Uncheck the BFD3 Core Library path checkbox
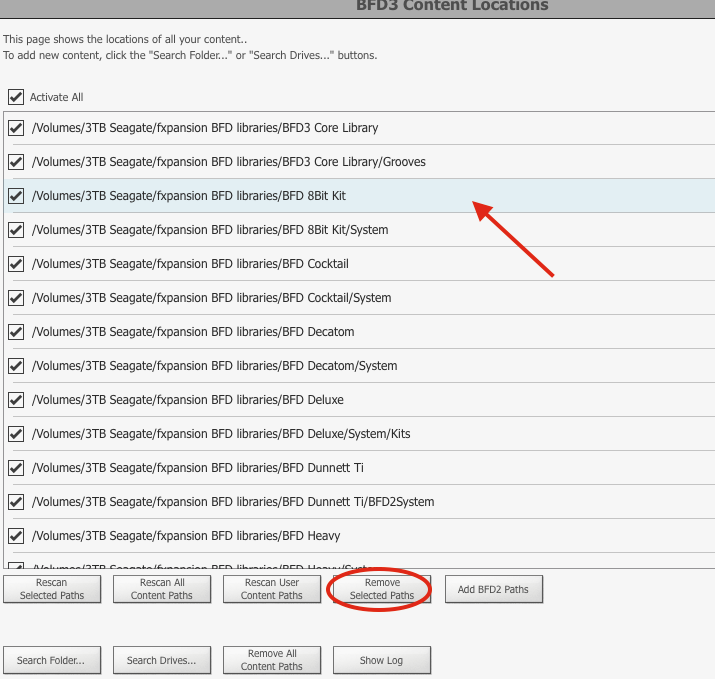The width and height of the screenshot is (715, 679). click(x=16, y=128)
